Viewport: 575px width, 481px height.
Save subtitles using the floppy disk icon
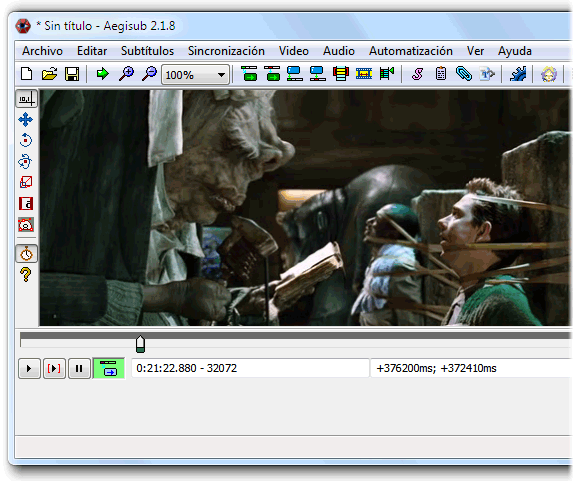(x=72, y=74)
